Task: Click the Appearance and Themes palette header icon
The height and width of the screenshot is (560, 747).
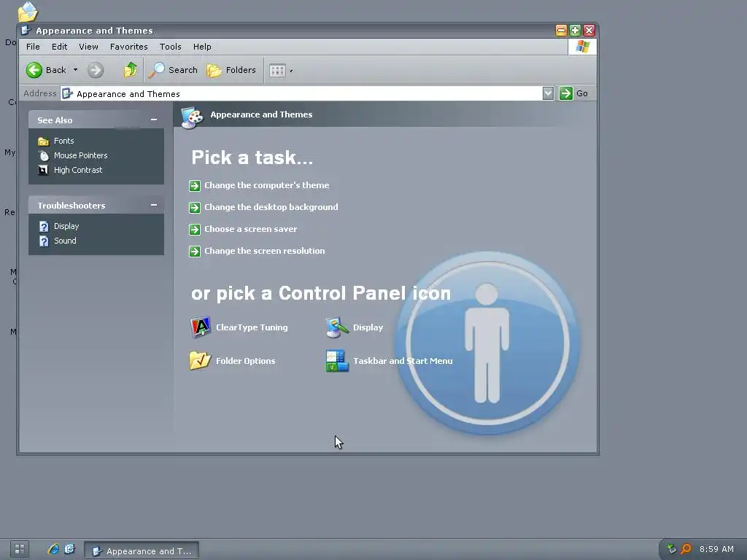Action: pyautogui.click(x=193, y=117)
